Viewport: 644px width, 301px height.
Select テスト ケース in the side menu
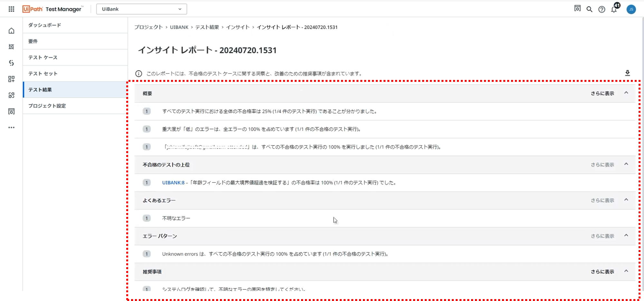(75, 57)
